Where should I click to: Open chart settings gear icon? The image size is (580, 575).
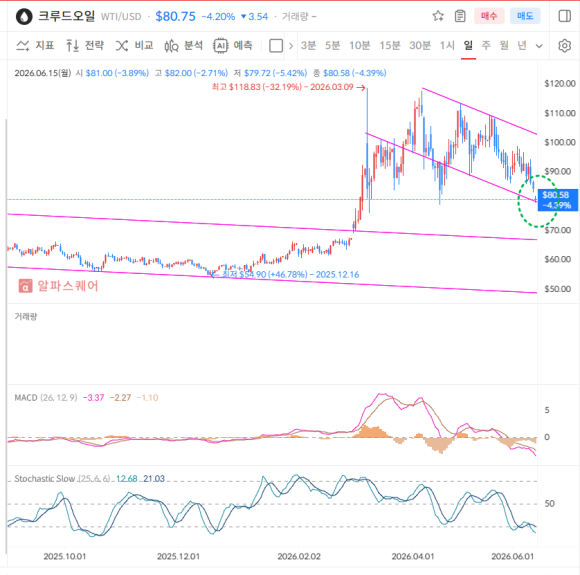click(564, 46)
